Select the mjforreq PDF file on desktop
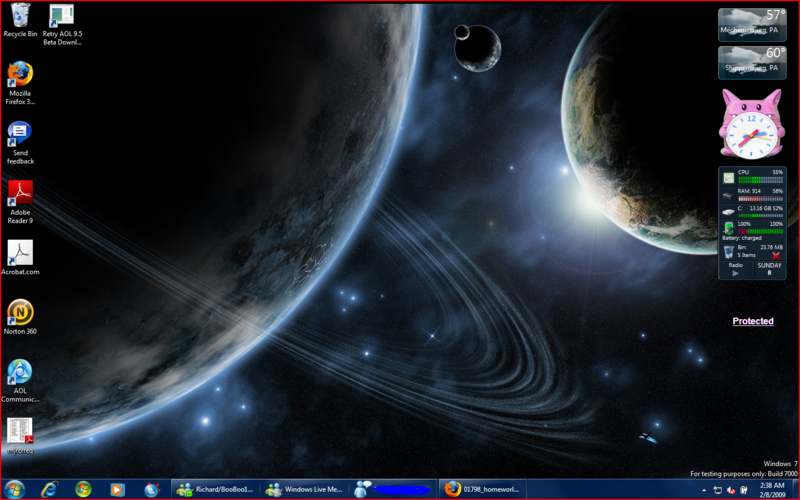This screenshot has height=500, width=800. click(x=20, y=436)
